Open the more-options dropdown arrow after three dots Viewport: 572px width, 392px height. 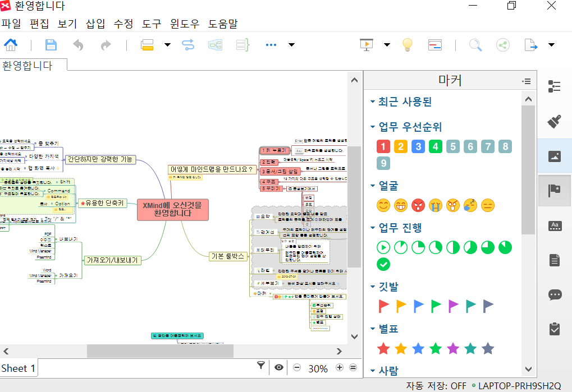pos(291,45)
